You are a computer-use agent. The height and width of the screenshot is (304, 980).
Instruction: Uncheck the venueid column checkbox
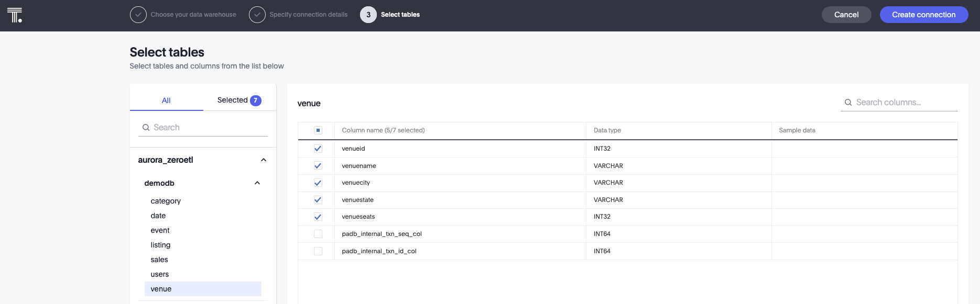(x=318, y=149)
